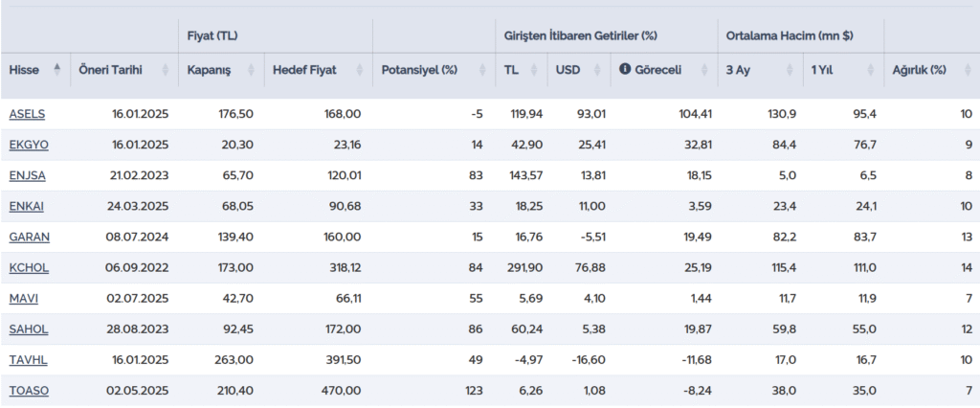Sort by 1 Yıl volume arrow icon
The image size is (980, 408).
pos(870,70)
